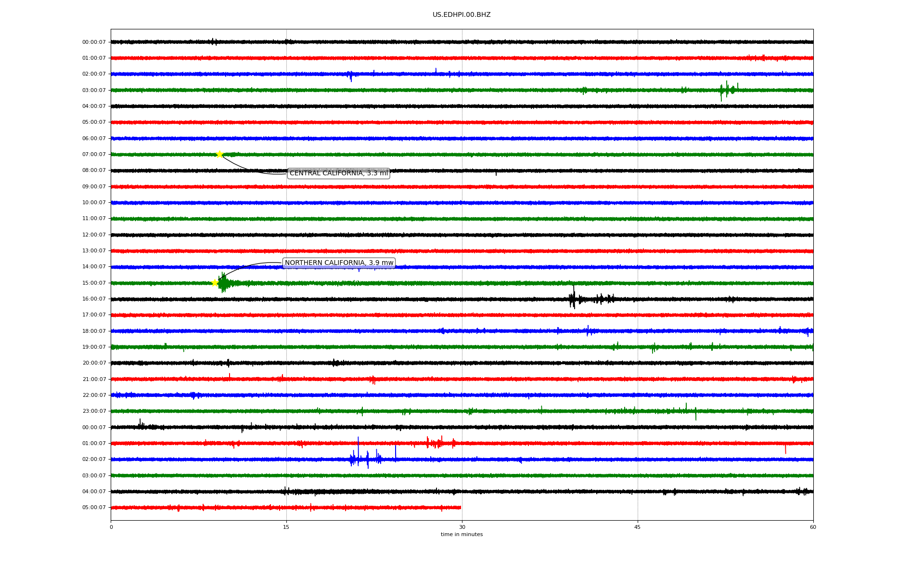This screenshot has width=924, height=578.
Task: Click the 19:00:07 row time label
Action: (x=94, y=347)
